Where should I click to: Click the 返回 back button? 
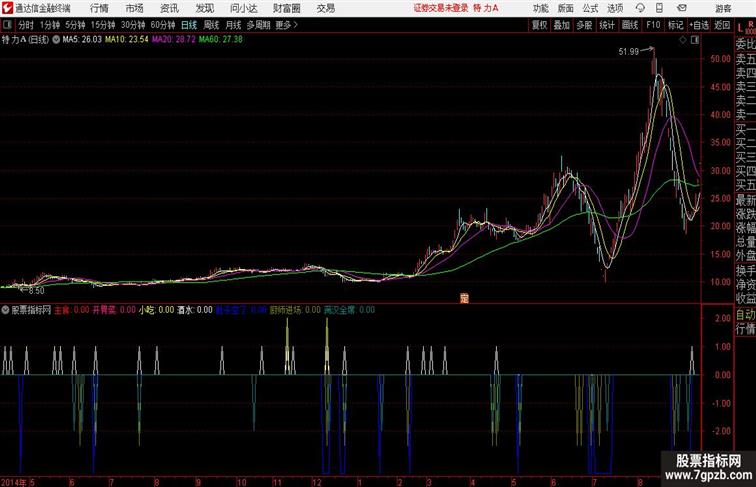(722, 25)
